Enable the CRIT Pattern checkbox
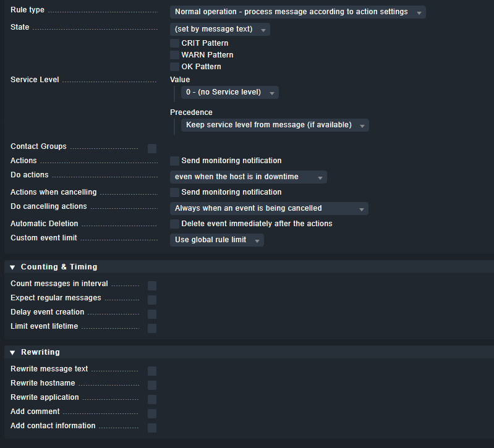 [174, 43]
